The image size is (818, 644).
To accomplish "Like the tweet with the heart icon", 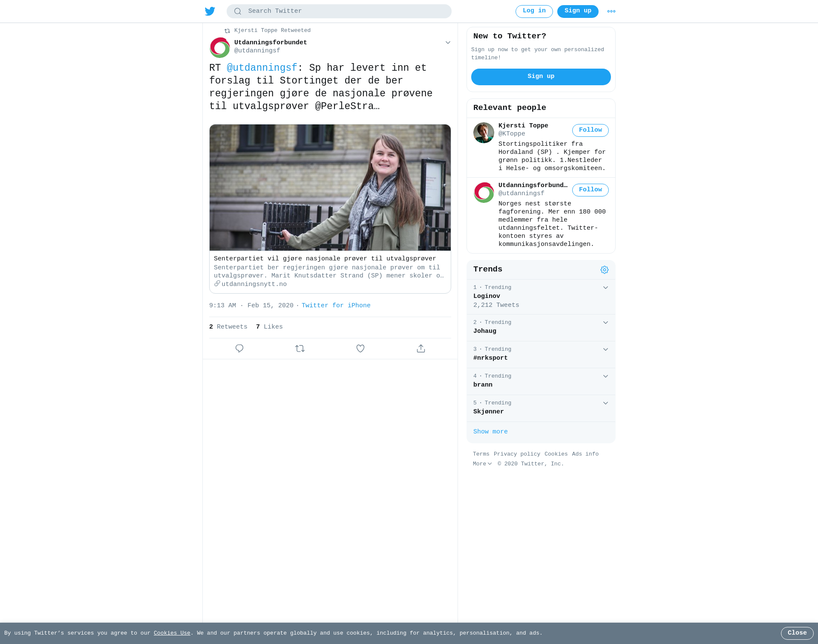I will click(x=360, y=349).
